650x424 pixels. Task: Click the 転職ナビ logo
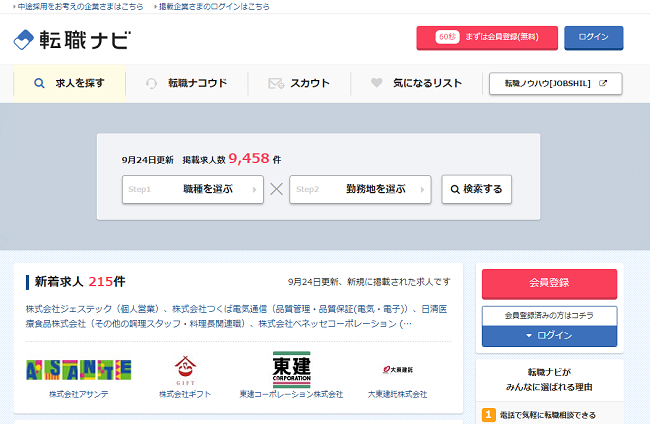tap(72, 40)
